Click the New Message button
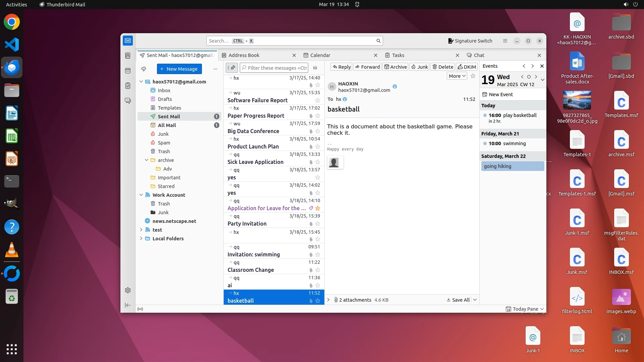This screenshot has height=362, width=644. 179,69
